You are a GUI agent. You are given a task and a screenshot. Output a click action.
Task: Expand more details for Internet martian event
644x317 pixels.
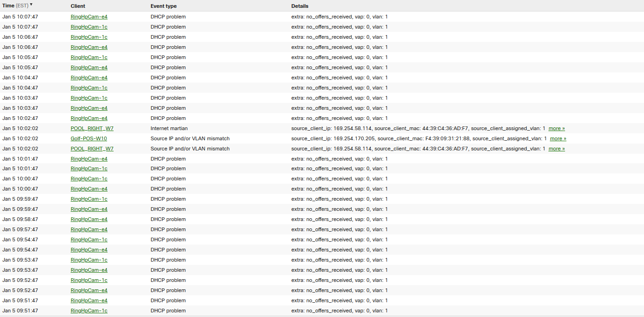(x=557, y=128)
